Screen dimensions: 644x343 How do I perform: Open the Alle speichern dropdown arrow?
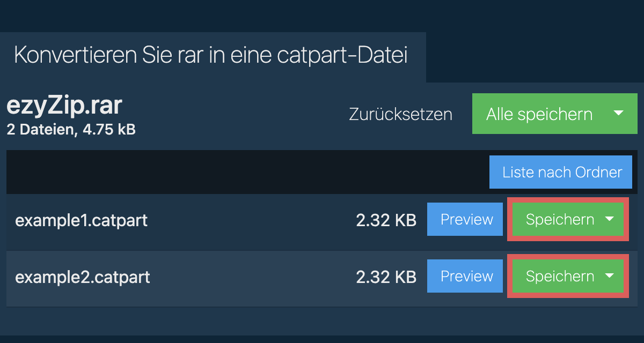(x=618, y=114)
